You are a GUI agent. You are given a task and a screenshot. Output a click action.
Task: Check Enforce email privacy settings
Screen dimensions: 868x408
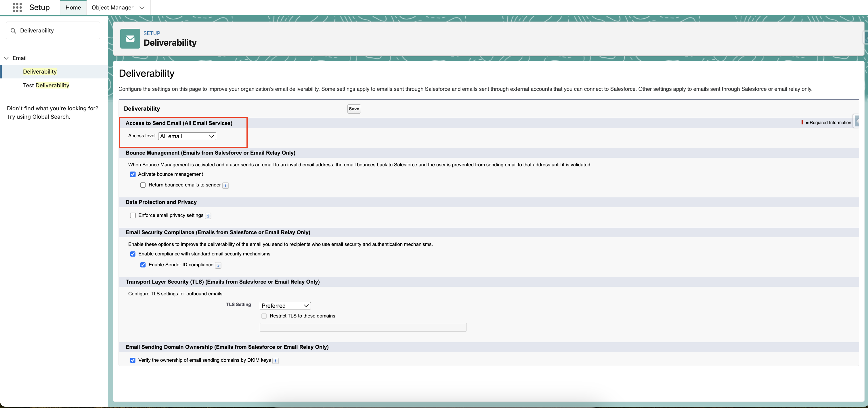tap(133, 215)
